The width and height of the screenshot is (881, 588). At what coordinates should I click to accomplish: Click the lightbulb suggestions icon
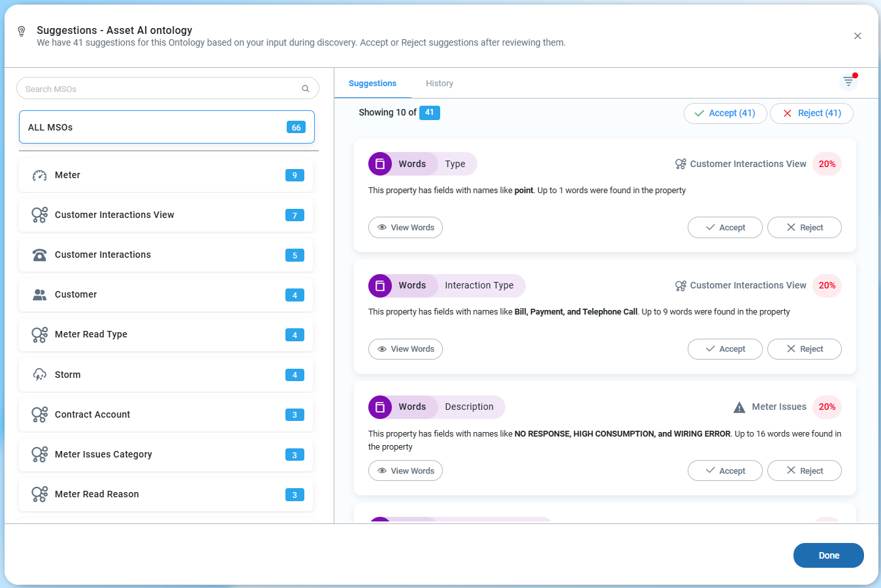pos(22,31)
